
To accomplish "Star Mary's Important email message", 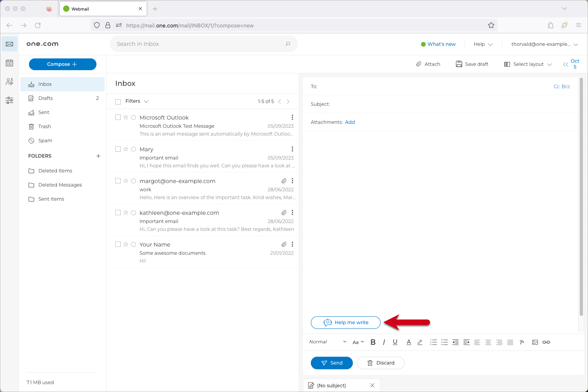I will (125, 149).
